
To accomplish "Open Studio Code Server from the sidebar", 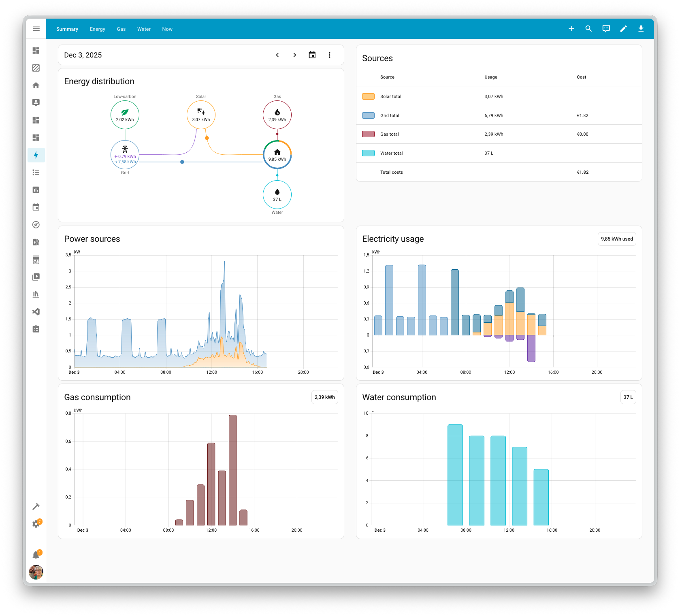I will coord(36,311).
